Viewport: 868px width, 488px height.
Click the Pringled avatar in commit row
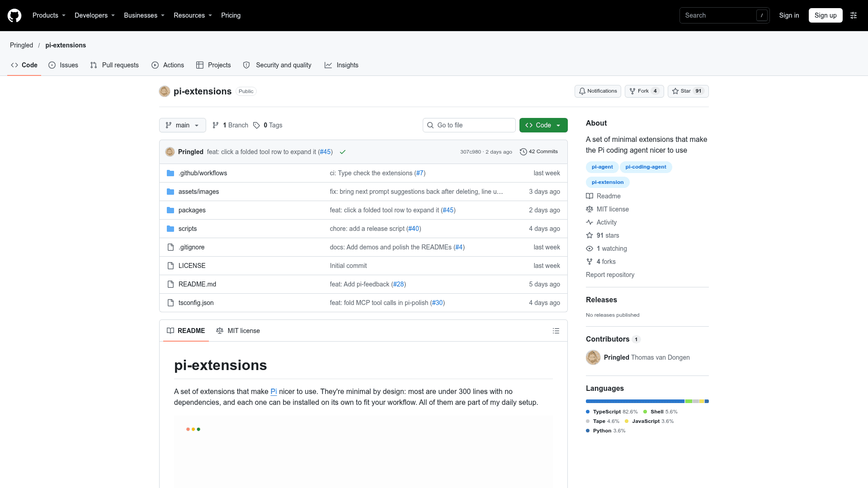[x=170, y=152]
